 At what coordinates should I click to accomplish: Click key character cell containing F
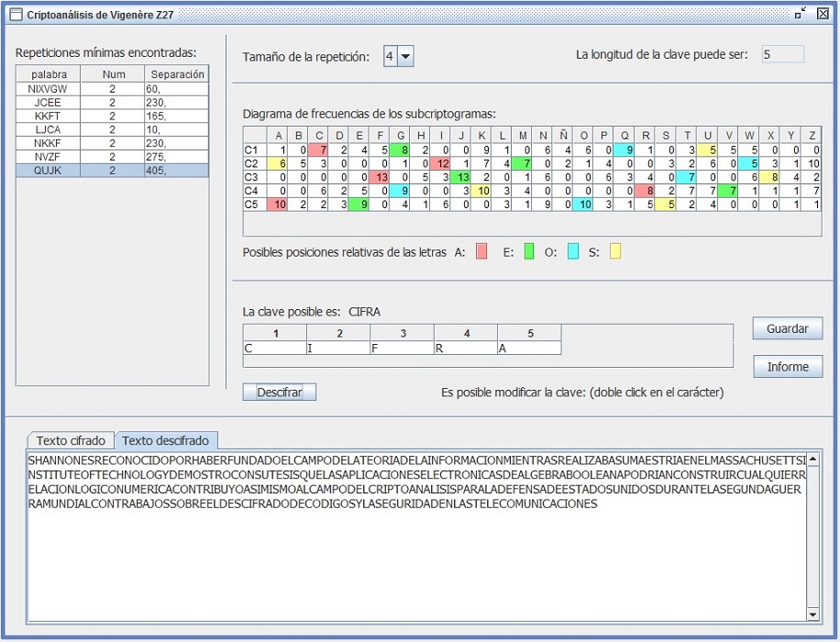(x=402, y=349)
